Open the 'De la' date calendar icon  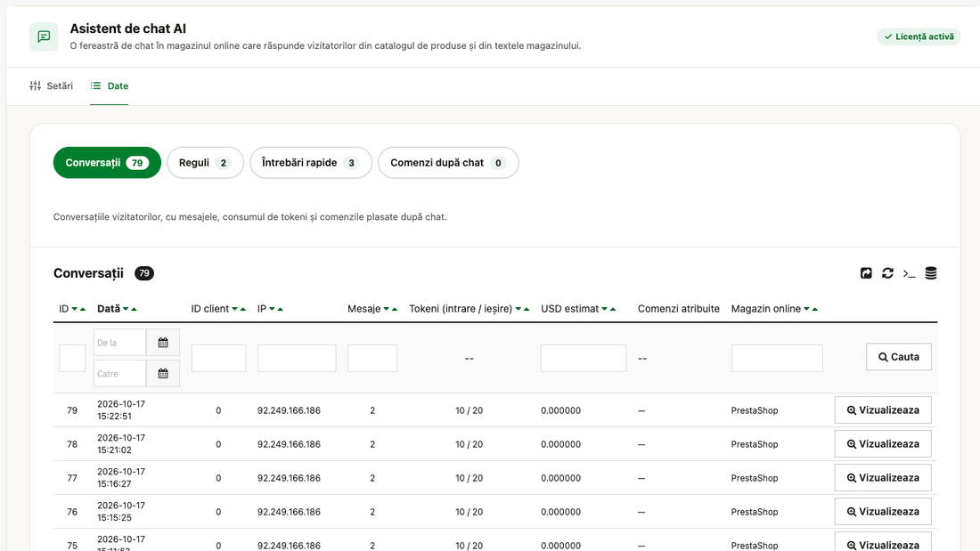163,343
